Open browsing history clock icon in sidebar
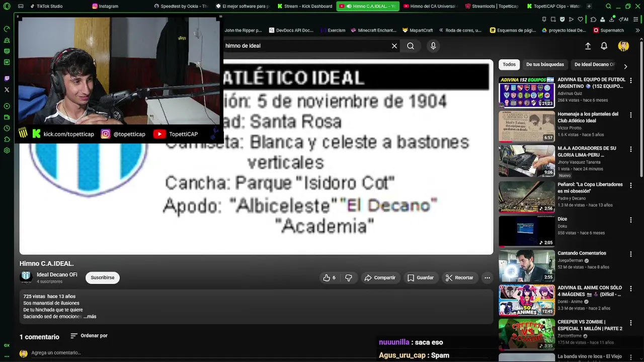Viewport: 644px width, 362px height. click(x=7, y=128)
